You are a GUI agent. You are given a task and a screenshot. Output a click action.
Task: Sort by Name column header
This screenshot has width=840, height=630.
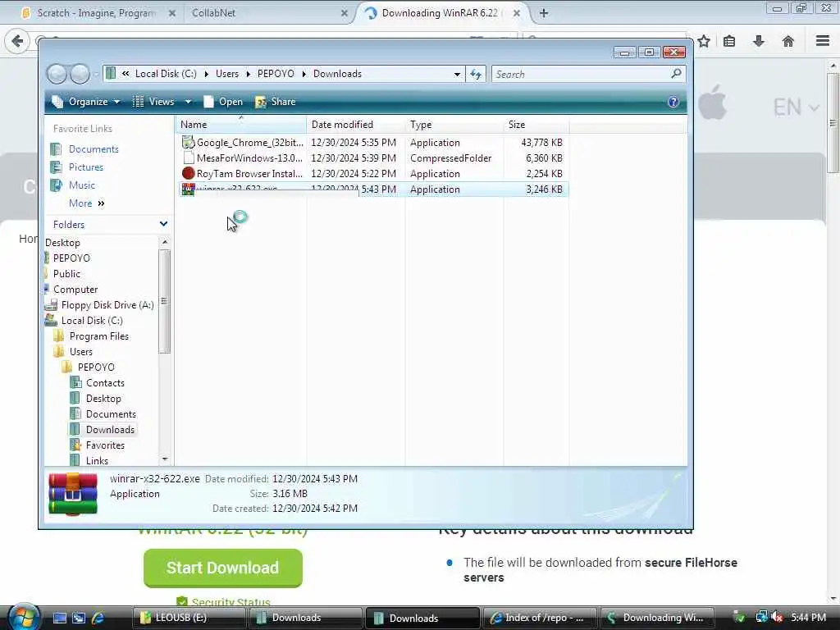241,125
